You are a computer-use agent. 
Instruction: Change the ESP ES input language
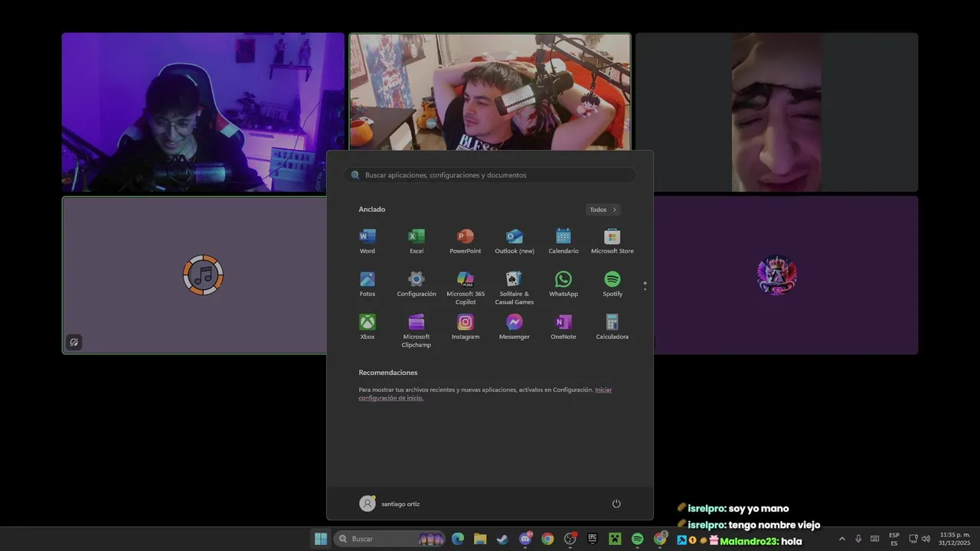pos(894,539)
